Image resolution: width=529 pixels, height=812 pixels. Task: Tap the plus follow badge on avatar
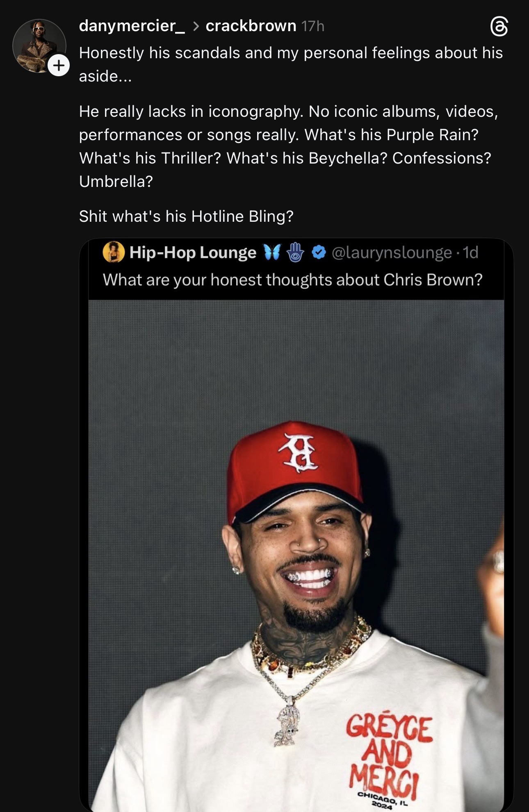point(59,65)
